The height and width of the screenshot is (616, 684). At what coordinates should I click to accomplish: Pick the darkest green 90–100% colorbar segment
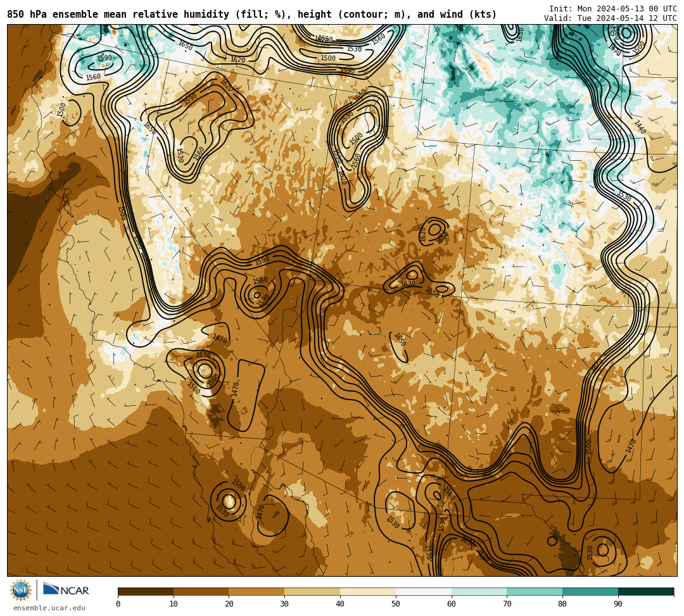coord(646,591)
